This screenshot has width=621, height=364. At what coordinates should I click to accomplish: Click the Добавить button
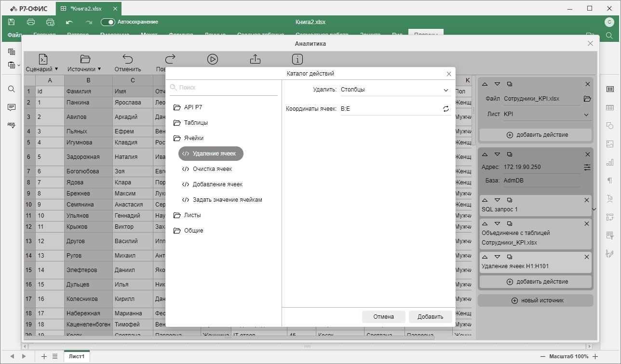pyautogui.click(x=430, y=317)
